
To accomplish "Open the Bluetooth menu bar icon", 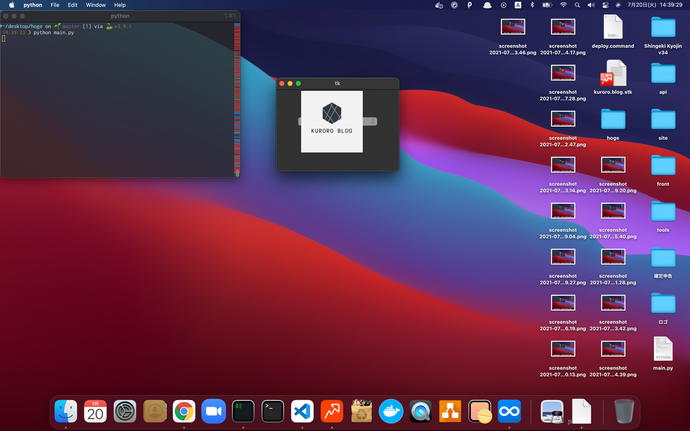I will (x=532, y=5).
